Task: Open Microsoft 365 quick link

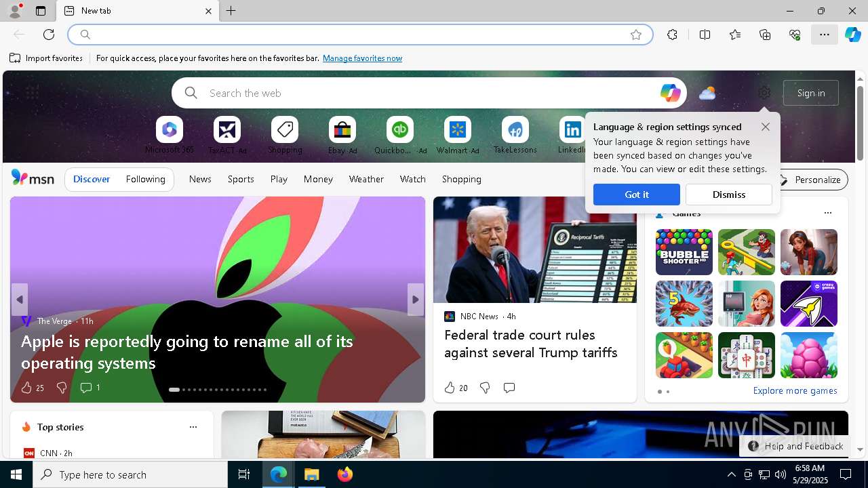Action: click(170, 136)
